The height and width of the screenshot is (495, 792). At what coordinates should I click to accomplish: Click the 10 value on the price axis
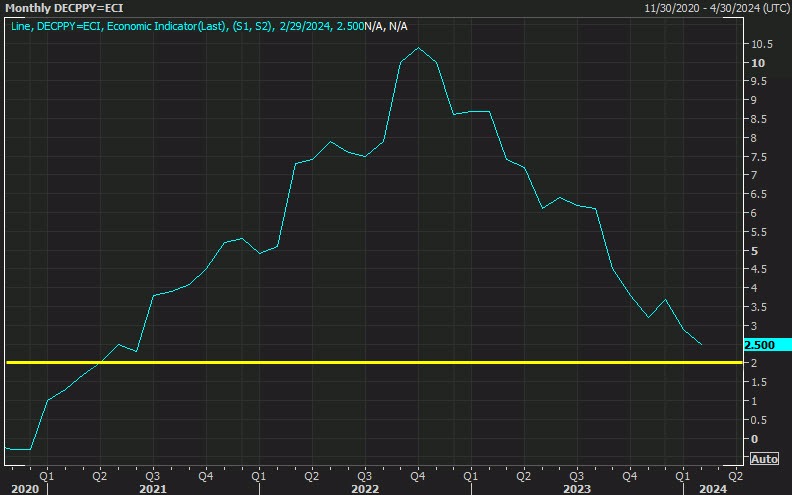tap(758, 63)
